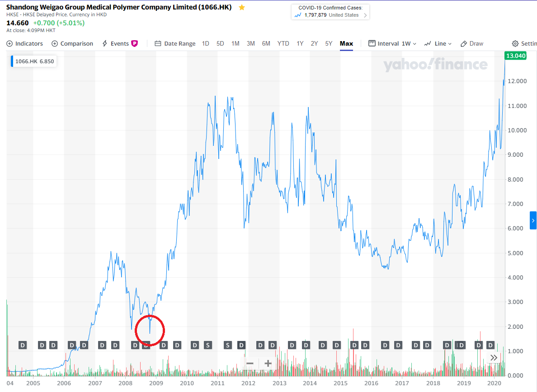This screenshot has width=537, height=392.
Task: Activate the Draw pencil tool
Action: click(471, 43)
